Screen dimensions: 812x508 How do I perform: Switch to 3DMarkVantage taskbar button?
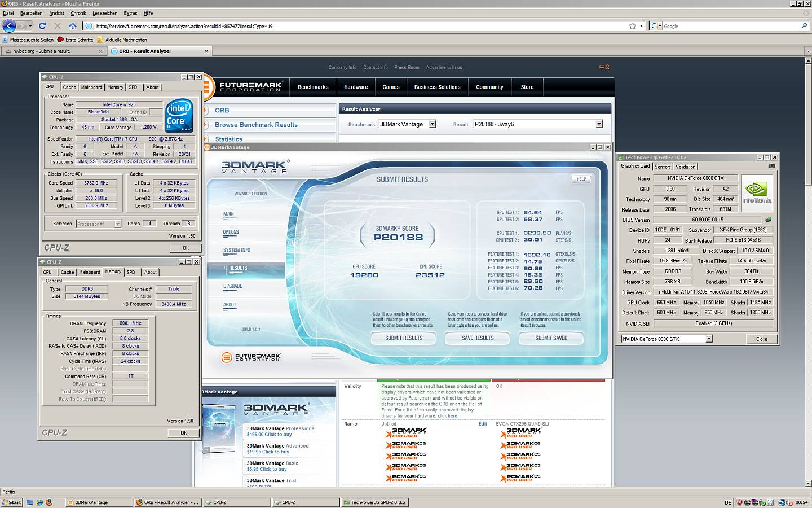(x=99, y=502)
